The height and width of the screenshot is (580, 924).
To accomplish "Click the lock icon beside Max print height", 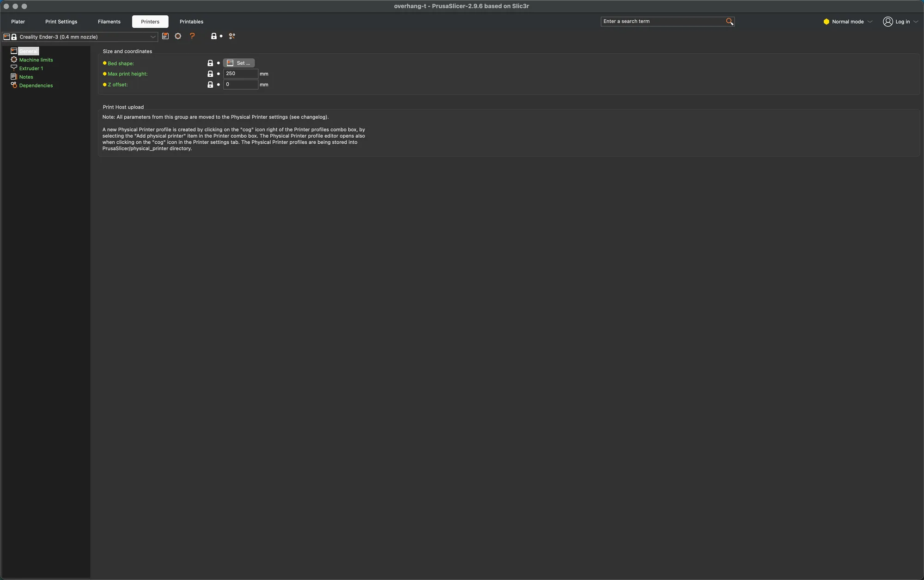I will click(210, 73).
